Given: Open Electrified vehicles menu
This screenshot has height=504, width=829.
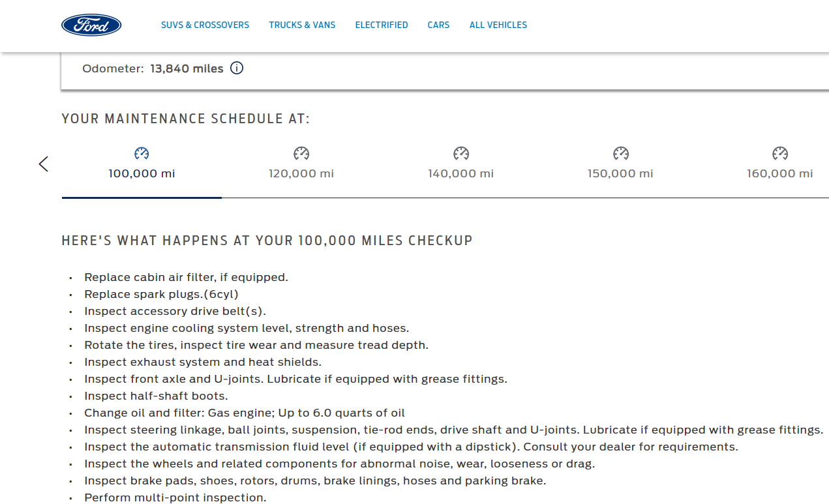Looking at the screenshot, I should (382, 25).
